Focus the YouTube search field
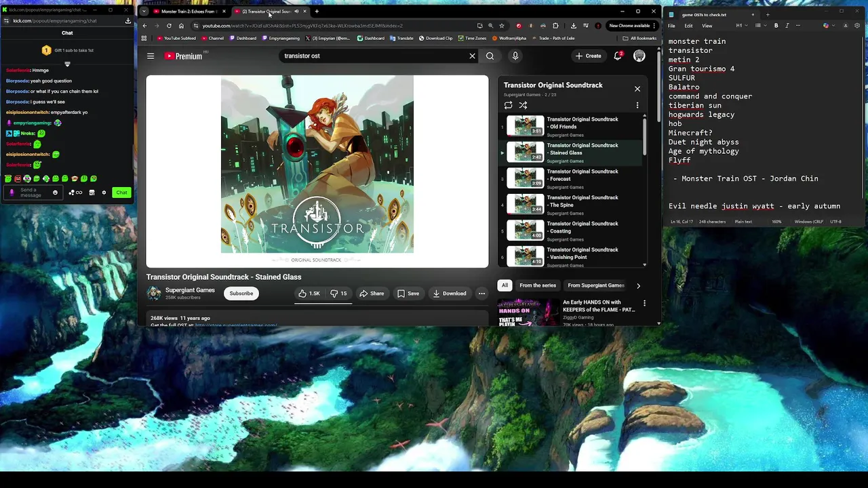The width and height of the screenshot is (868, 488). pos(373,56)
